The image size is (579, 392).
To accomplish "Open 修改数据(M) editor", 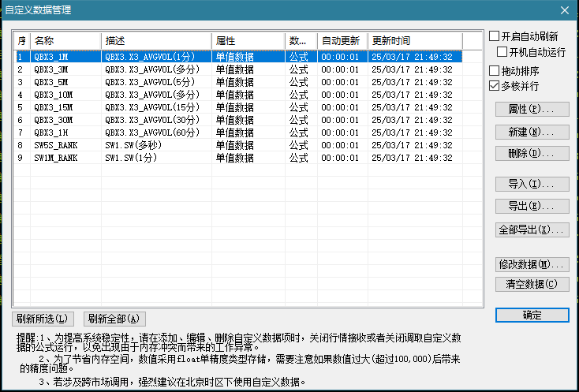I will pos(532,263).
